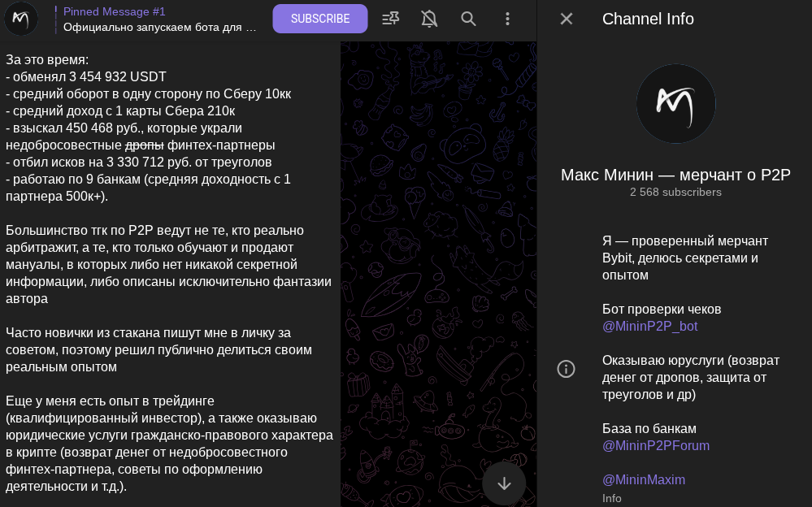Image resolution: width=812 pixels, height=507 pixels.
Task: Open Pinned Message #1 bar
Action: tap(156, 19)
